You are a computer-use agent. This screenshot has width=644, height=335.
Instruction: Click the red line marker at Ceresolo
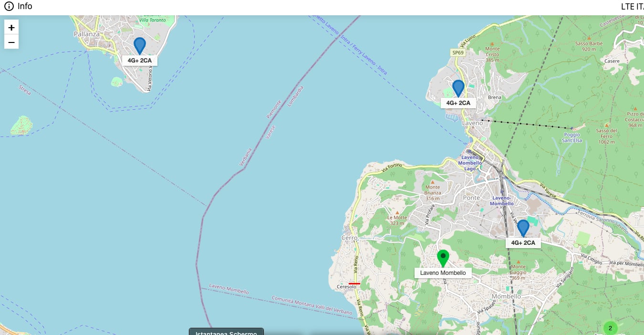pyautogui.click(x=354, y=283)
